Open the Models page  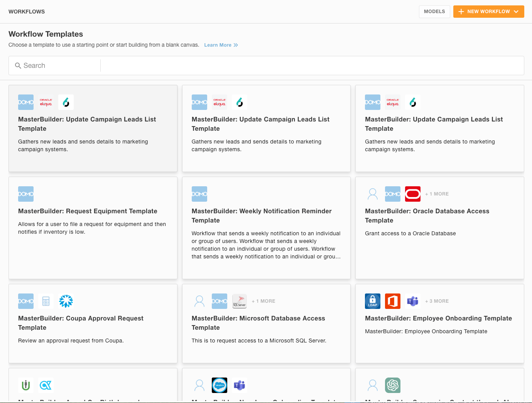(434, 12)
